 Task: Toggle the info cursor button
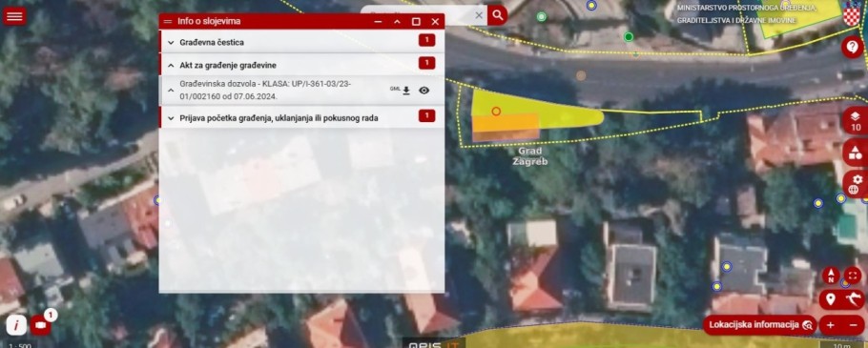click(x=16, y=325)
